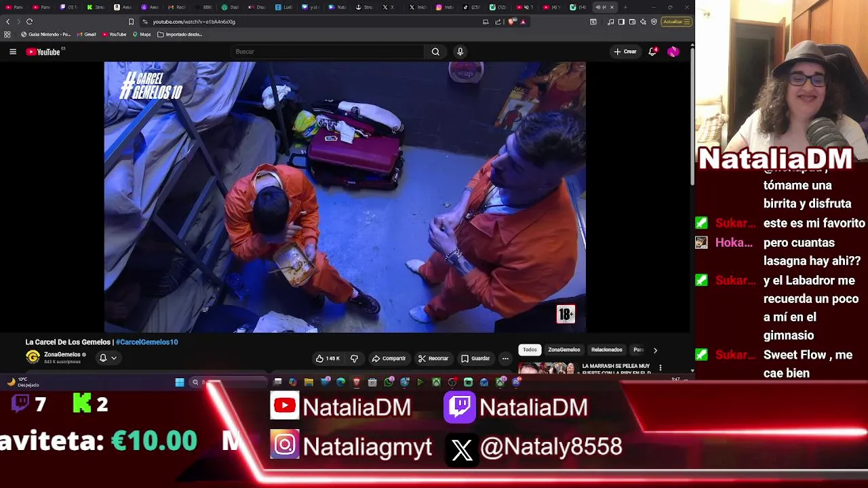Image resolution: width=868 pixels, height=488 pixels.
Task: Click the Compartir share button
Action: (x=389, y=359)
